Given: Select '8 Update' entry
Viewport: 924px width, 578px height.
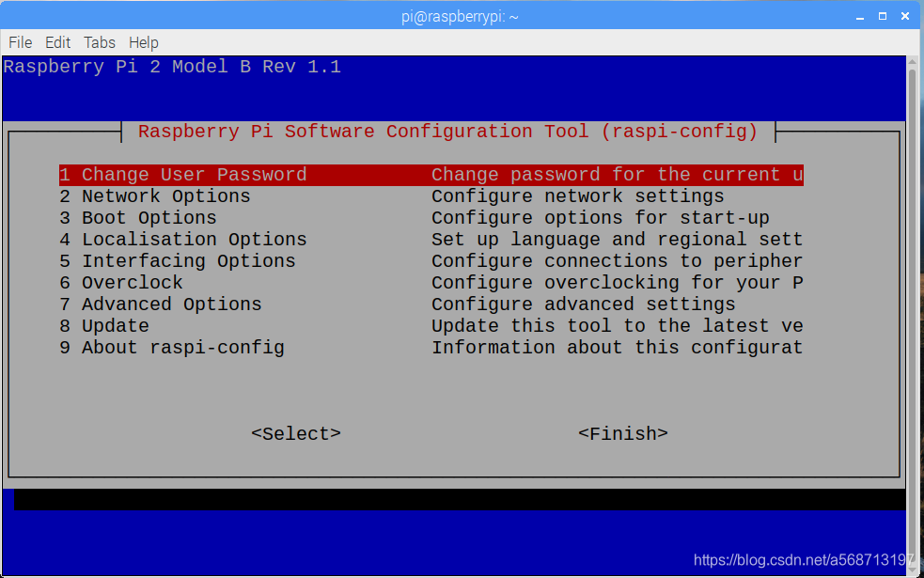Looking at the screenshot, I should pyautogui.click(x=431, y=326).
